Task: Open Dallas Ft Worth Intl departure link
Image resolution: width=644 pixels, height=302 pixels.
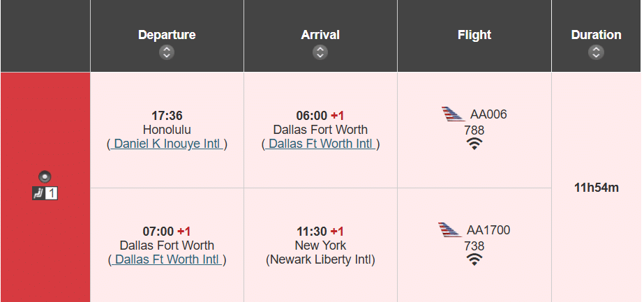Action: pos(167,259)
